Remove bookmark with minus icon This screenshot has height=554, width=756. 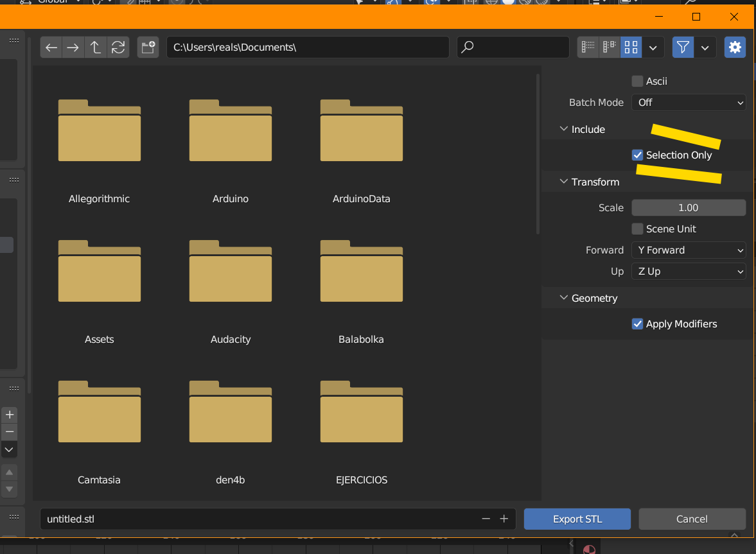point(9,431)
